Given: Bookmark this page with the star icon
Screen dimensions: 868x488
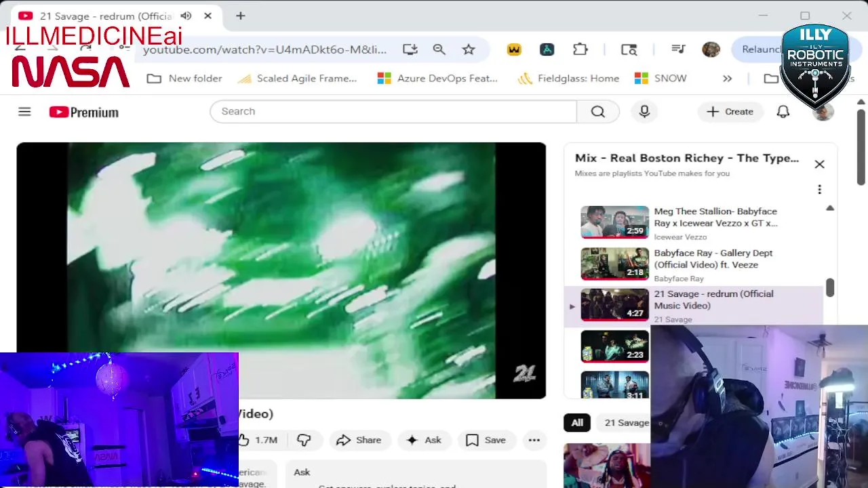Looking at the screenshot, I should coord(469,49).
